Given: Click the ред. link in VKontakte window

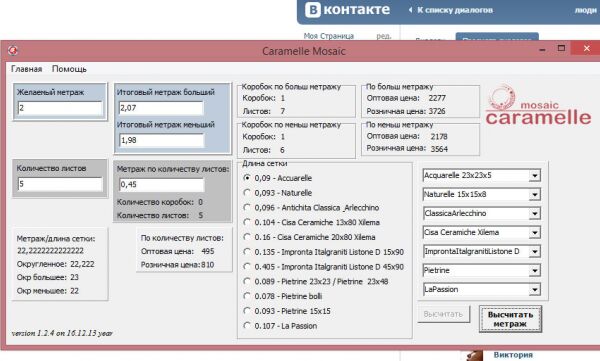Looking at the screenshot, I should pyautogui.click(x=383, y=36).
